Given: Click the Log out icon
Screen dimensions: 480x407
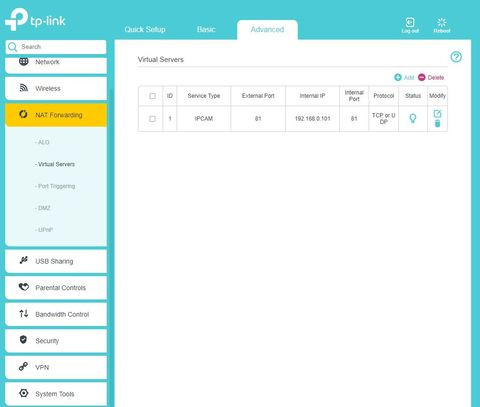Looking at the screenshot, I should coord(410,22).
